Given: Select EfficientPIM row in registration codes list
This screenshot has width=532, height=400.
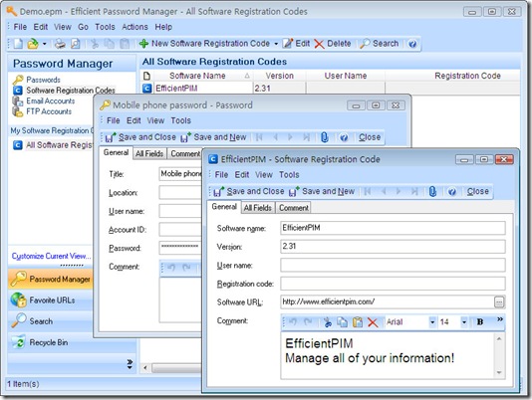Looking at the screenshot, I should (331, 89).
